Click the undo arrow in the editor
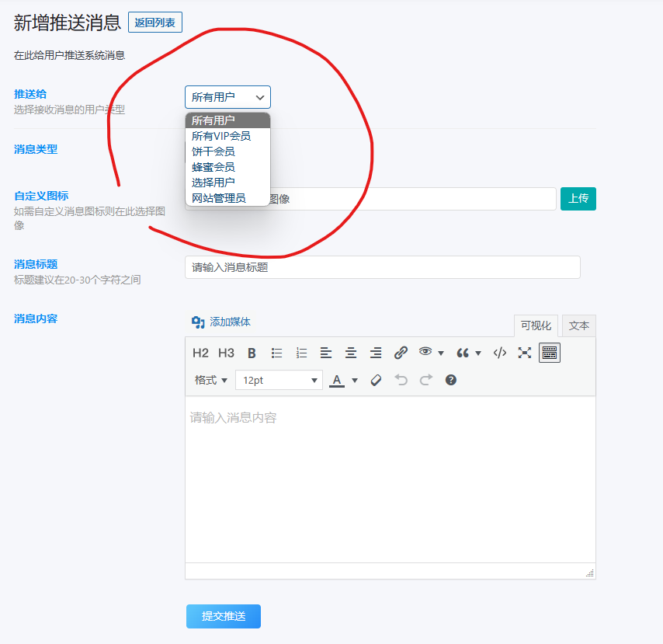 tap(401, 380)
